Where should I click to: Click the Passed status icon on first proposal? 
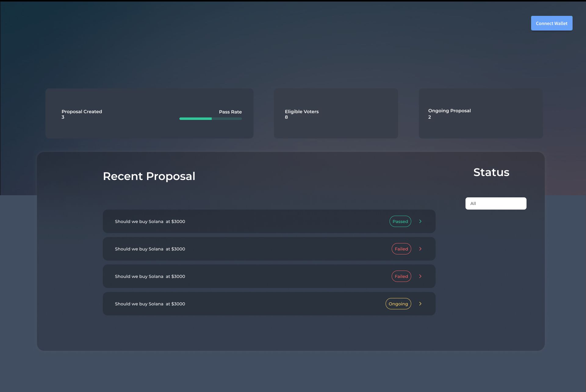point(400,221)
